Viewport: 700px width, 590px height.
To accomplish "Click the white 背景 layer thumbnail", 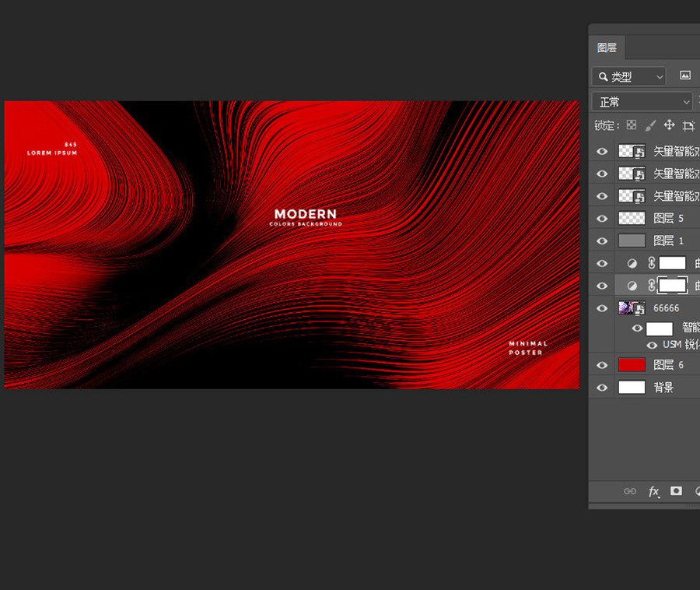I will tap(632, 387).
